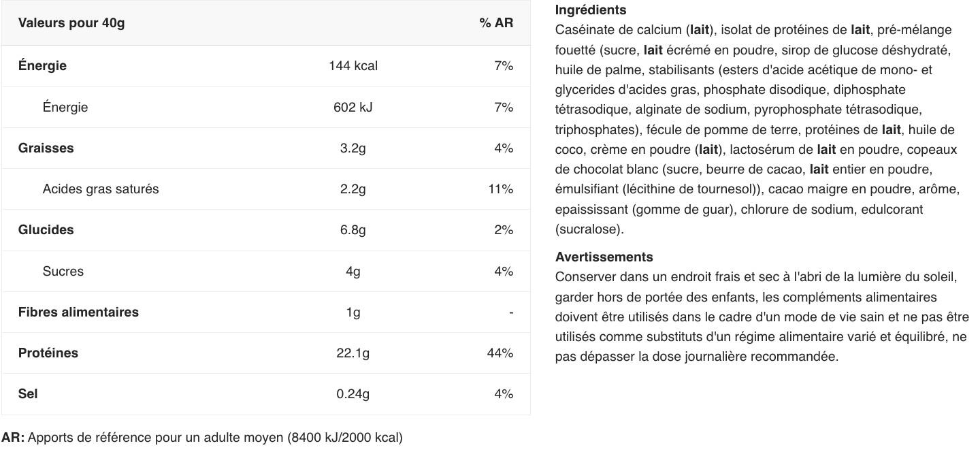Screen dimensions: 980x452
Task: Click the '(sucralose).' ingredient text
Action: tap(589, 229)
